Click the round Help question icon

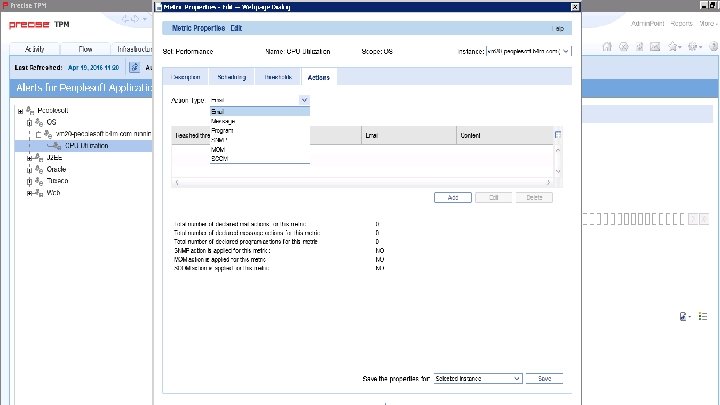(x=714, y=46)
